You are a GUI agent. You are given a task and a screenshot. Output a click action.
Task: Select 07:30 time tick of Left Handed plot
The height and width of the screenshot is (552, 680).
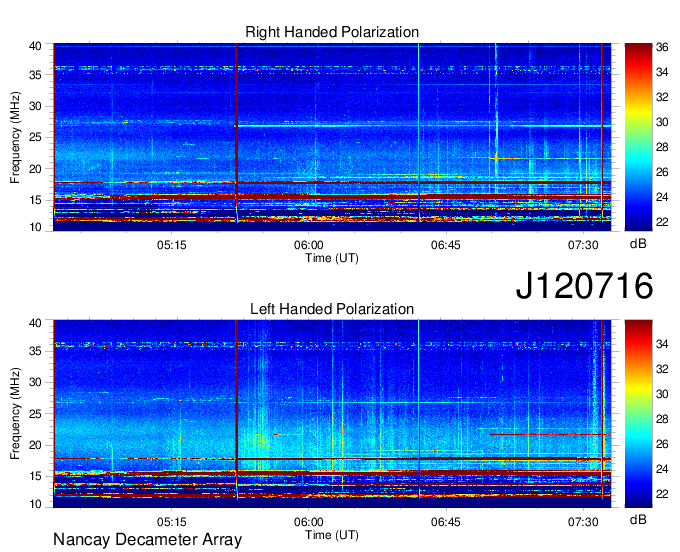pos(583,522)
